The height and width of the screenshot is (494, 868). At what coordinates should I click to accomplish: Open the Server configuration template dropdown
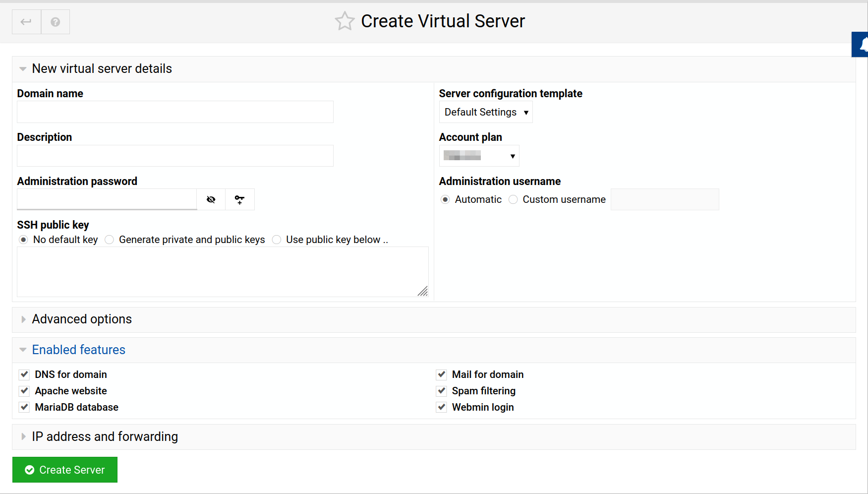coord(485,113)
